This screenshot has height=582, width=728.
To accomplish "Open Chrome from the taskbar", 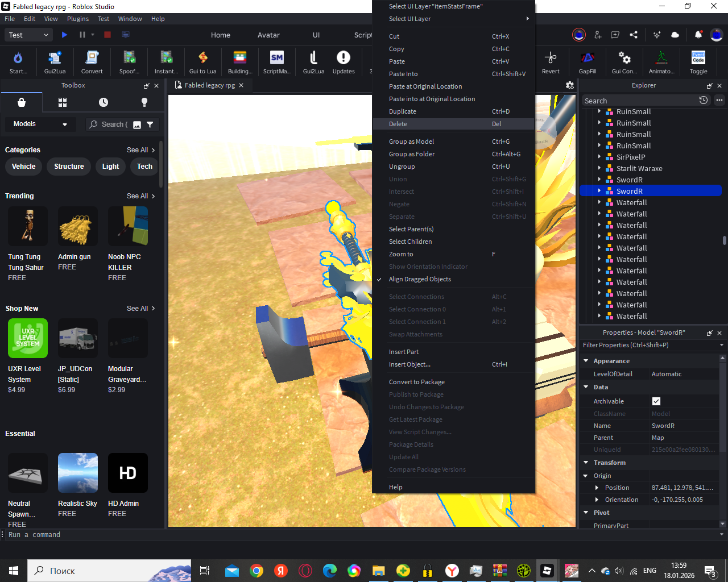I will click(257, 571).
